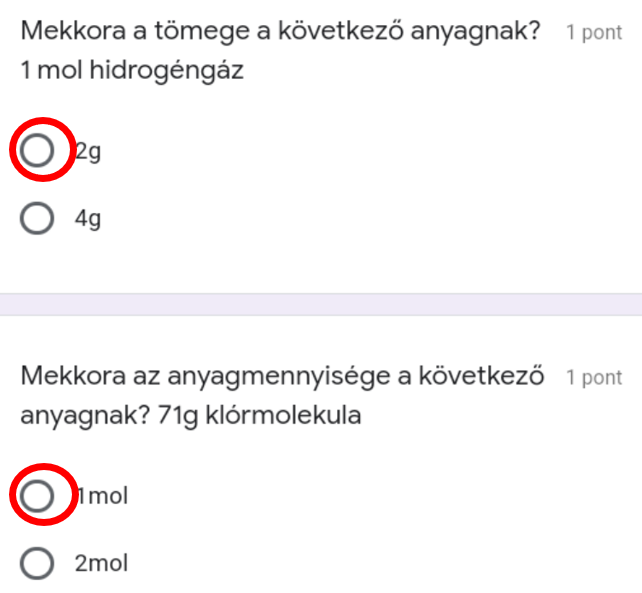
Task: Click the "1mol" answer label text
Action: point(104,495)
